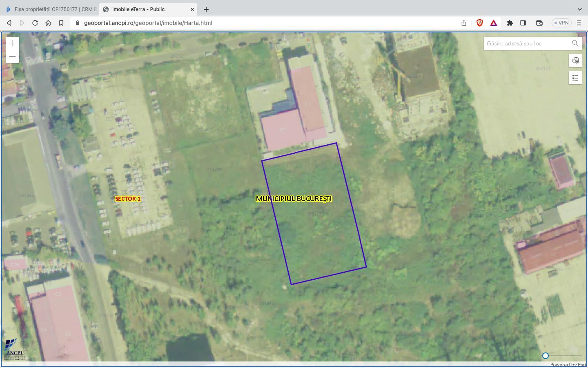This screenshot has height=368, width=588.
Task: Switch to Fișa proprietății CP1750177 tab
Action: 51,9
